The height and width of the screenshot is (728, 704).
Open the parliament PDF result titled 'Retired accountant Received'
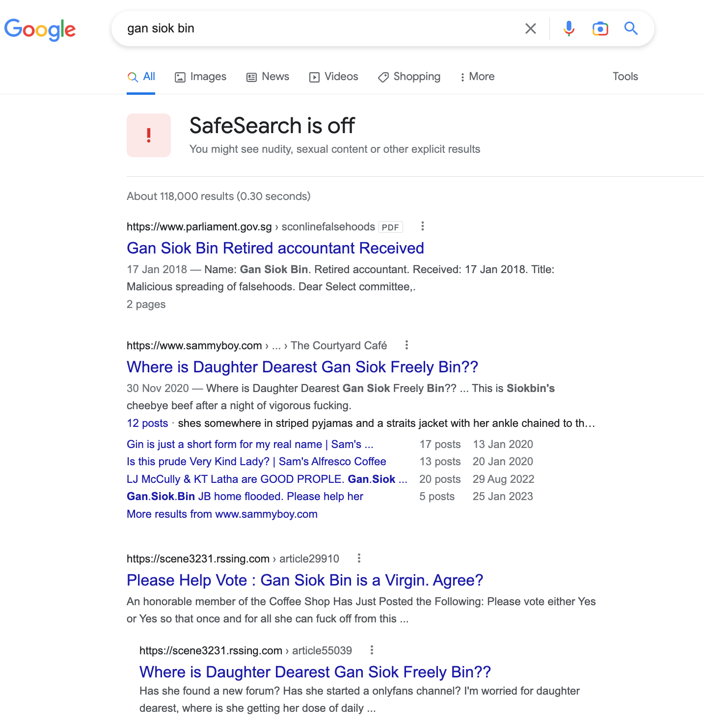275,248
